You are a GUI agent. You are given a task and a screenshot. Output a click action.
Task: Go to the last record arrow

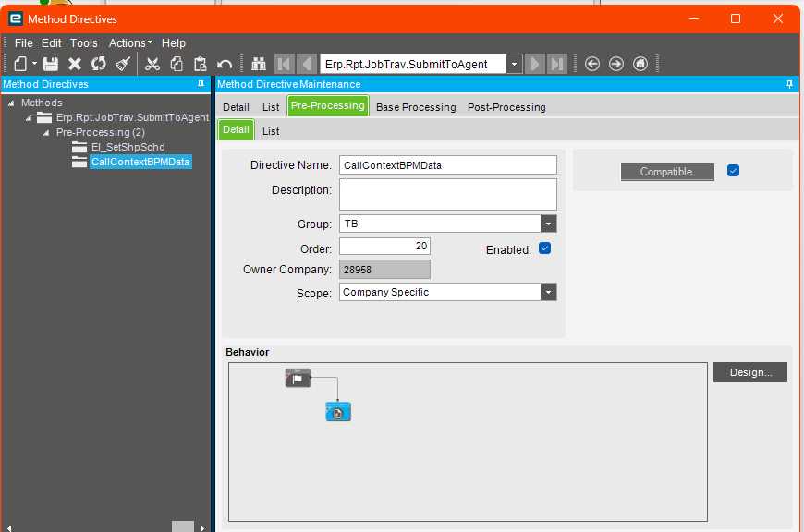(x=557, y=64)
